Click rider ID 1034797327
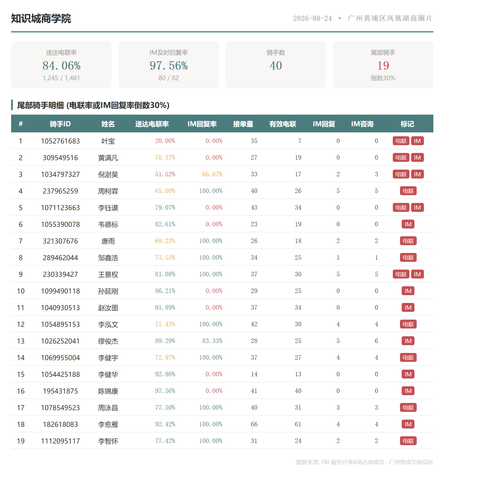Image resolution: width=500 pixels, height=477 pixels. (60, 174)
